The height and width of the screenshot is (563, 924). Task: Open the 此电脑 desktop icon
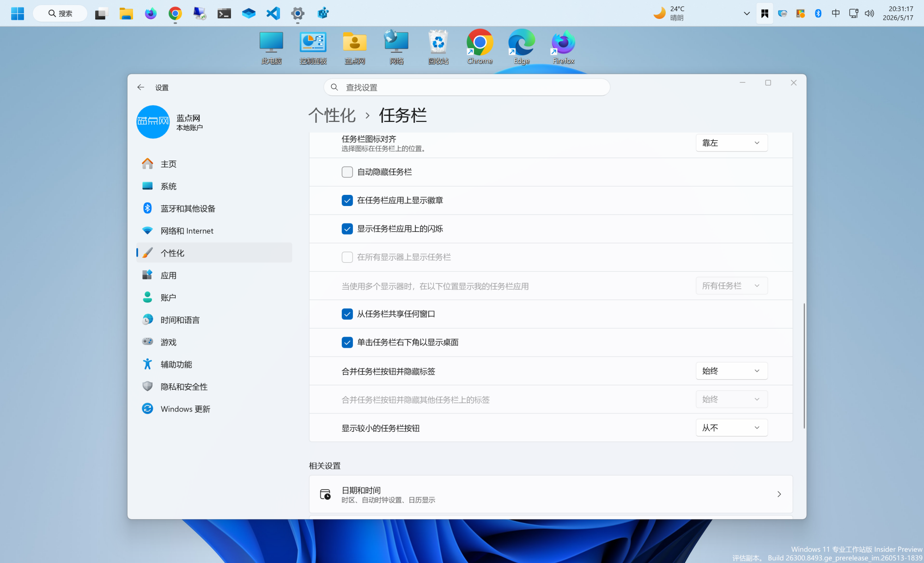(271, 48)
